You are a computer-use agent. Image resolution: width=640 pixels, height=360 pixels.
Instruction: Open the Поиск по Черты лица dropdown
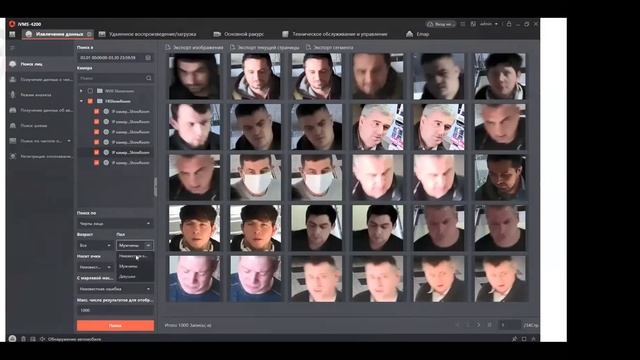coord(115,224)
